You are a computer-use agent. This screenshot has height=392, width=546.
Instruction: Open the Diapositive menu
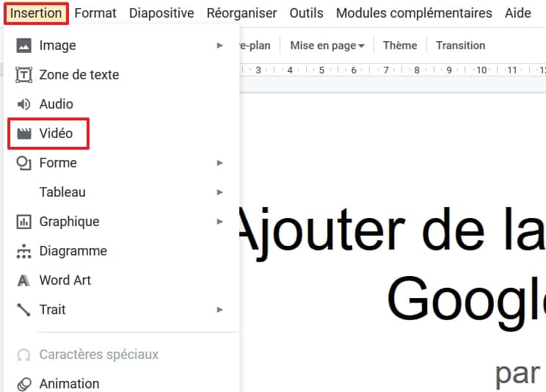[161, 13]
